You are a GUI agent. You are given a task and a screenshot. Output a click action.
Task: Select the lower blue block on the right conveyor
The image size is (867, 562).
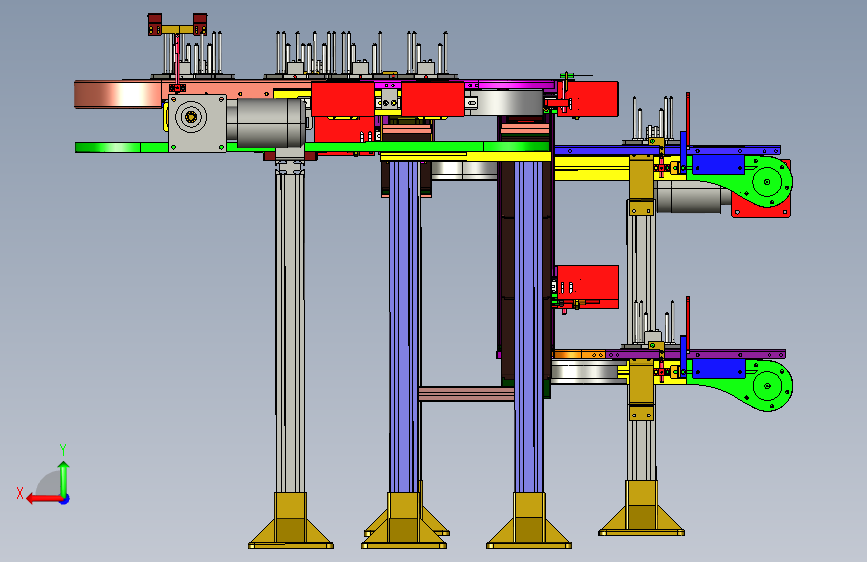point(718,368)
